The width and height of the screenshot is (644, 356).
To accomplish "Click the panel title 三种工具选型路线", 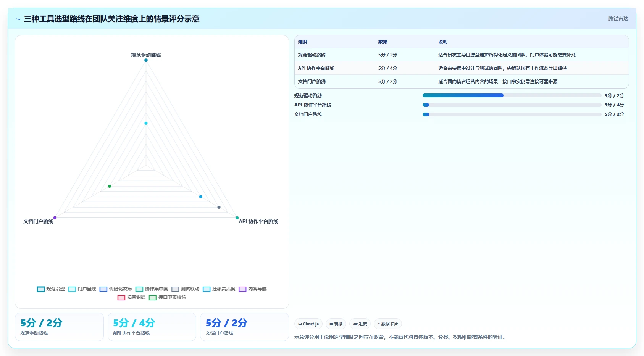I will coord(111,19).
